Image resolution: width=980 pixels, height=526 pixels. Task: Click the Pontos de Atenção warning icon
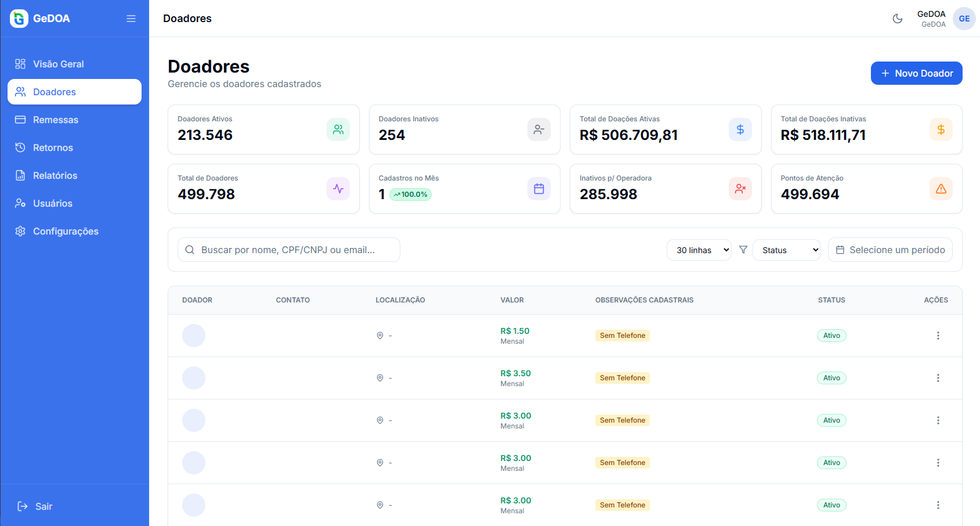pyautogui.click(x=941, y=189)
